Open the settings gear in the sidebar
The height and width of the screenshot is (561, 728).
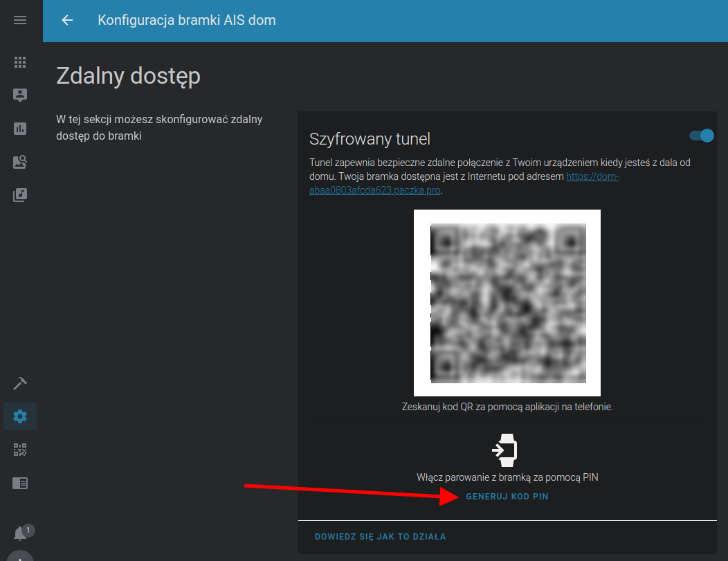(x=20, y=416)
